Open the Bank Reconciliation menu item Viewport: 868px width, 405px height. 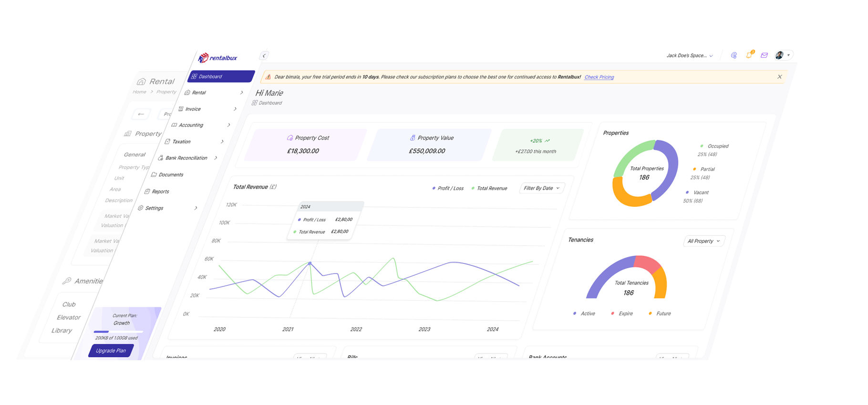[186, 158]
